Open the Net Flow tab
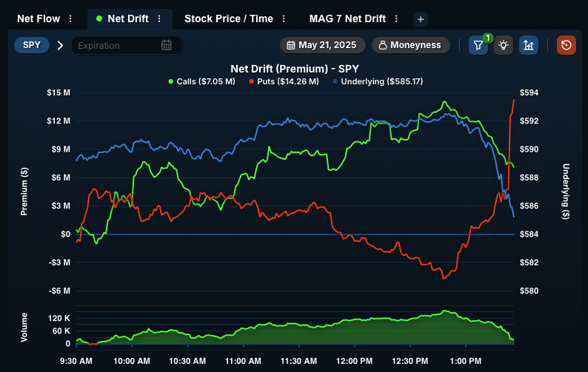Viewport: 588px width, 372px height. tap(39, 18)
